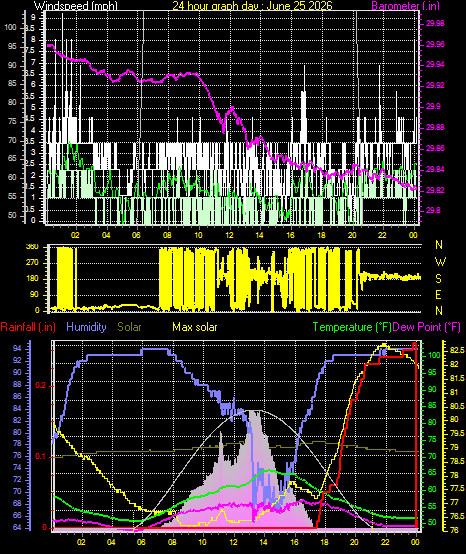466x554 pixels.
Task: Click the Solar legend label
Action: coord(129,327)
